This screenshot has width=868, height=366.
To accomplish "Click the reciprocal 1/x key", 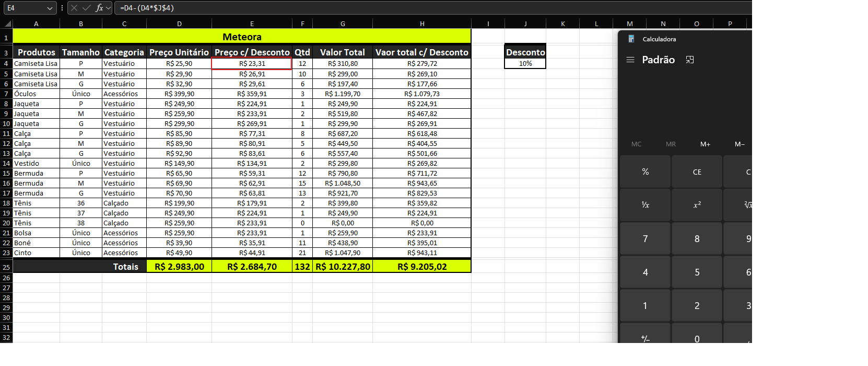I will pos(646,205).
